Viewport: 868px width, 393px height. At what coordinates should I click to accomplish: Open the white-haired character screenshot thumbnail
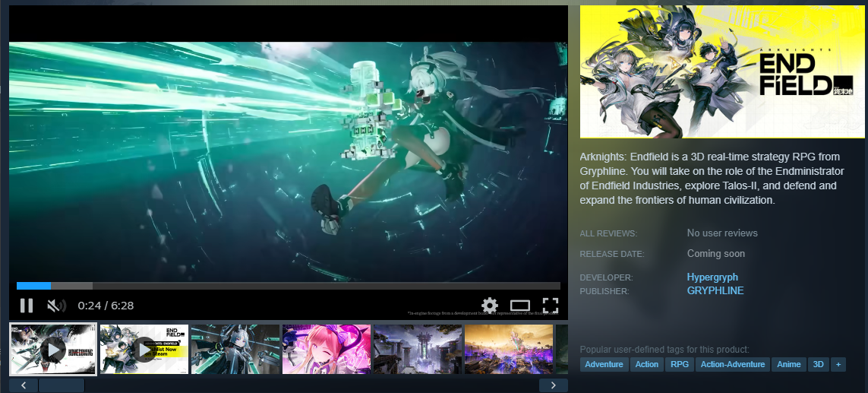(x=235, y=349)
